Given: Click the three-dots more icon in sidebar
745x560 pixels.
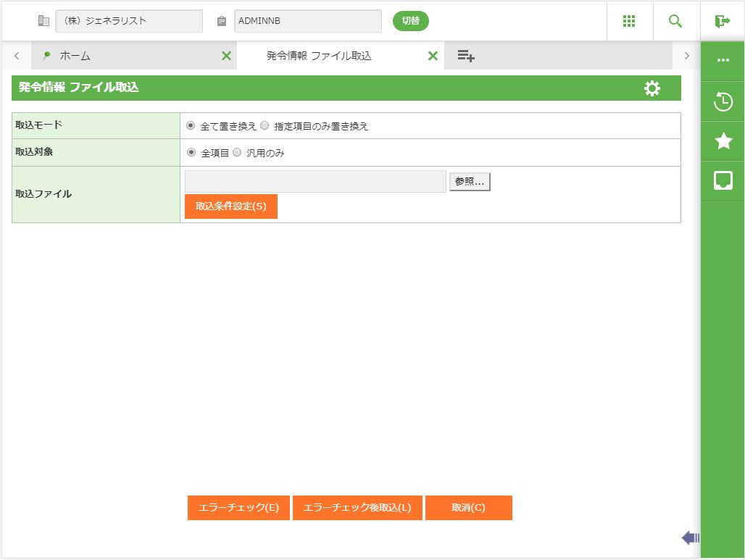Looking at the screenshot, I should [723, 60].
